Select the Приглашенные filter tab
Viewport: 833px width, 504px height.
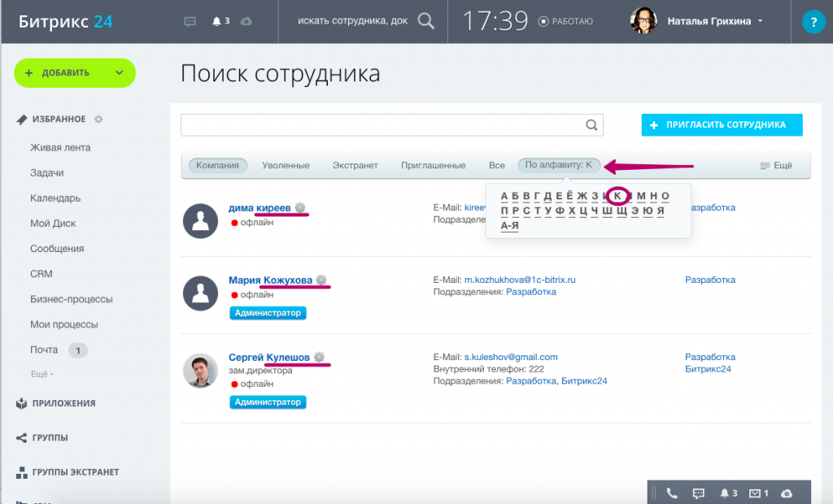tap(433, 166)
